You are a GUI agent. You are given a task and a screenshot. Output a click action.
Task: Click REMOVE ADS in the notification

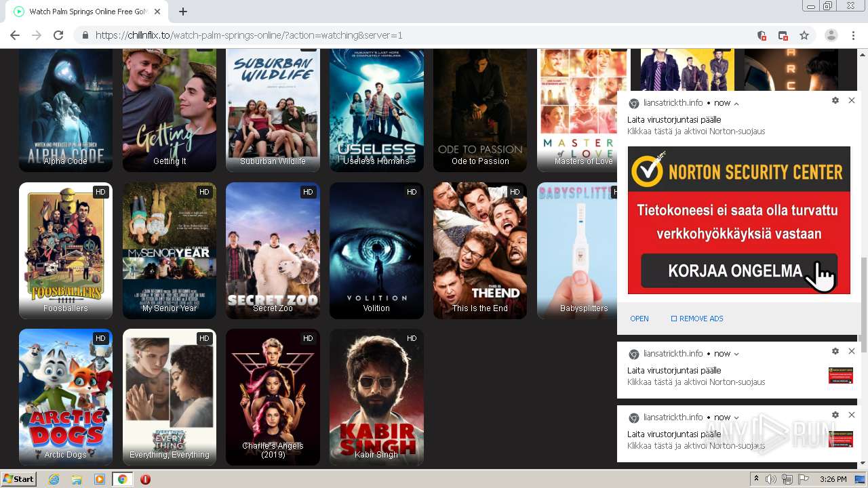[697, 319]
